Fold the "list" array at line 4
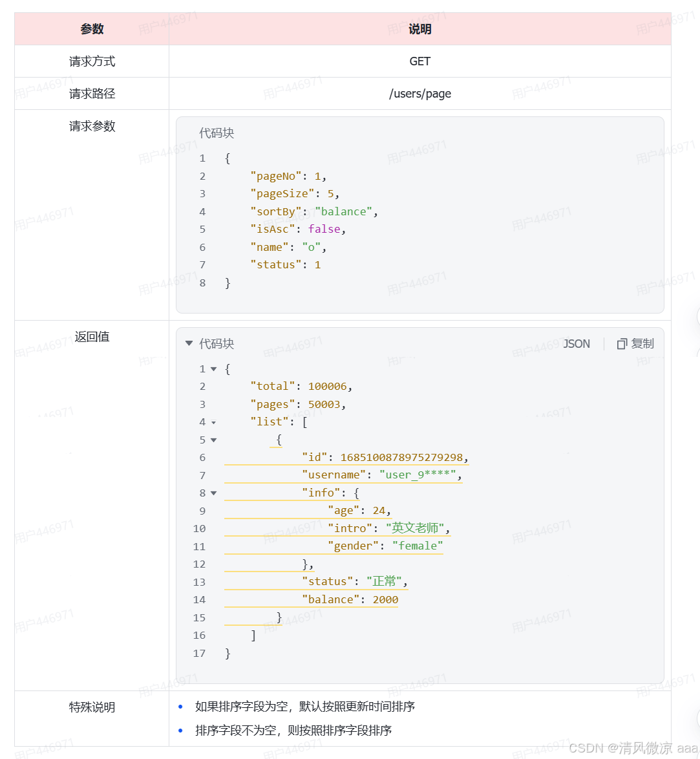This screenshot has height=759, width=700. tap(213, 423)
